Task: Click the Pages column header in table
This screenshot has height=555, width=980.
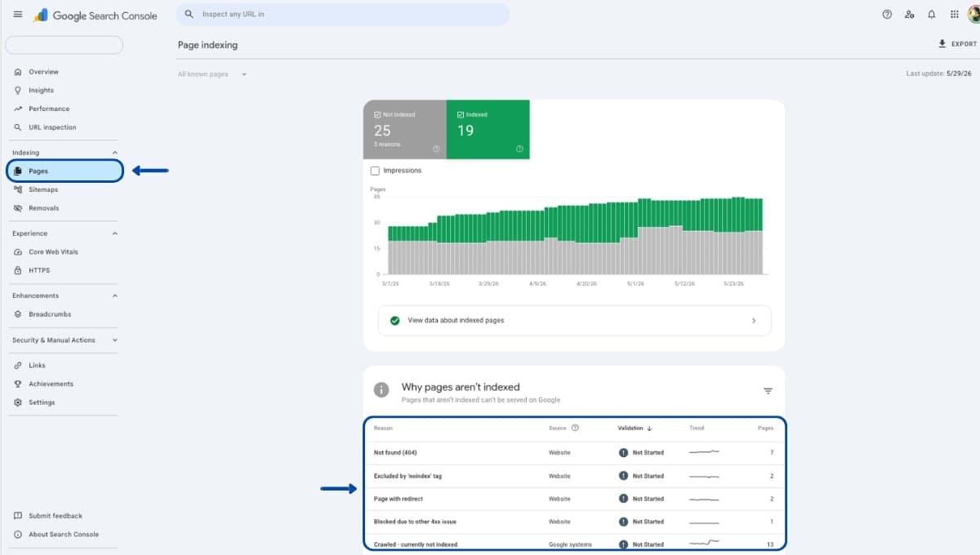Action: [765, 428]
